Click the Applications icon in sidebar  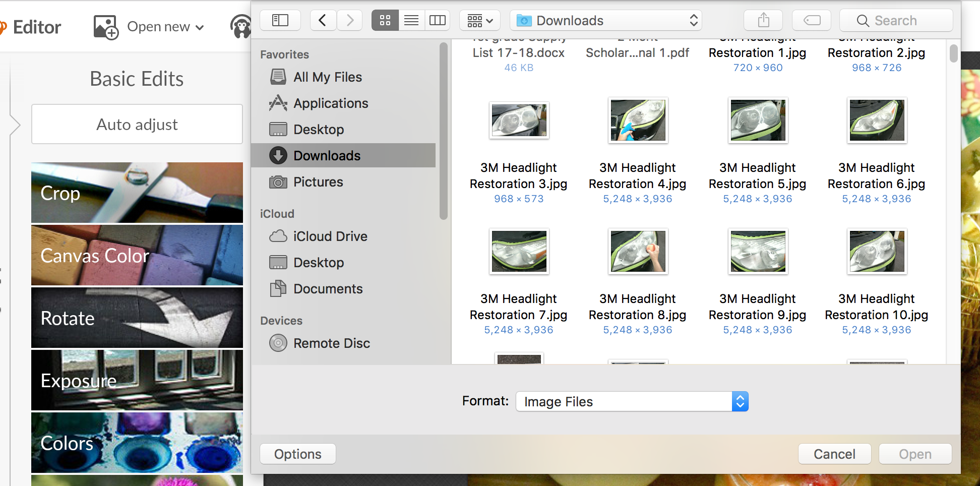(x=278, y=103)
